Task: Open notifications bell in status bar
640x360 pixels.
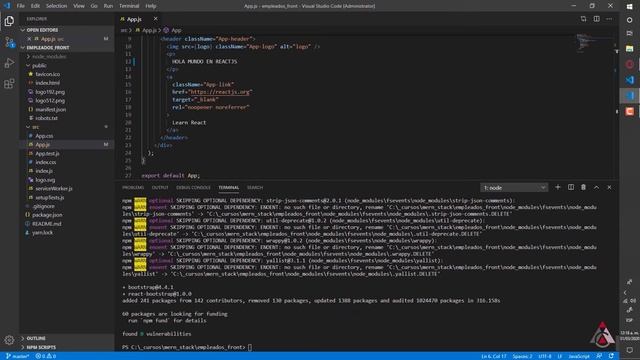Action: 611,356
